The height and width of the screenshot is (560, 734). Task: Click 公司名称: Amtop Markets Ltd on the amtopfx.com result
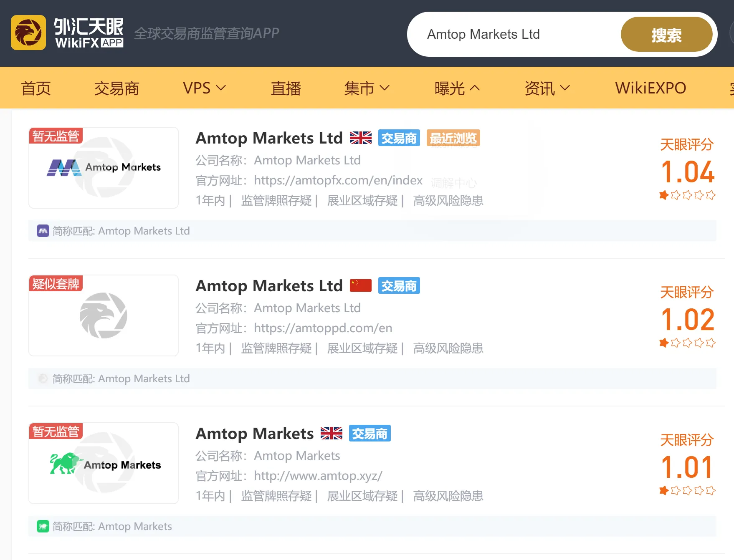[278, 160]
